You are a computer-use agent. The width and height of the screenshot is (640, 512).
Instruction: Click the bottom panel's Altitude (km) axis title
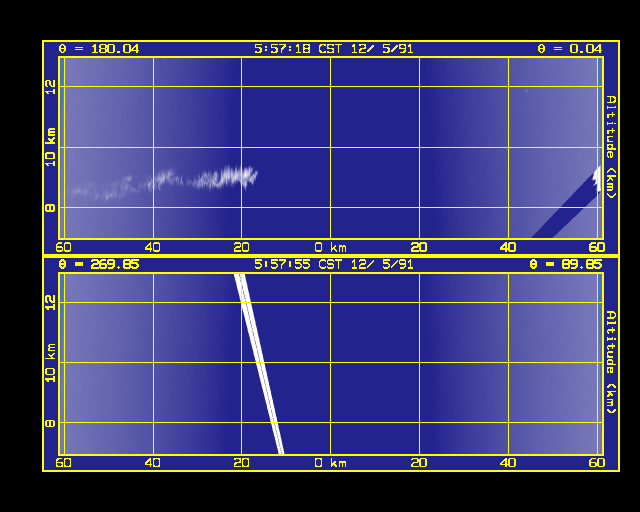tap(611, 363)
